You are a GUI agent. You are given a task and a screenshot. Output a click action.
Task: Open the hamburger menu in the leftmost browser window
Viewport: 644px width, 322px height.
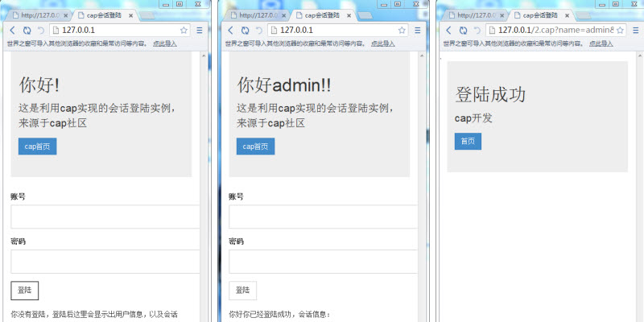click(200, 30)
